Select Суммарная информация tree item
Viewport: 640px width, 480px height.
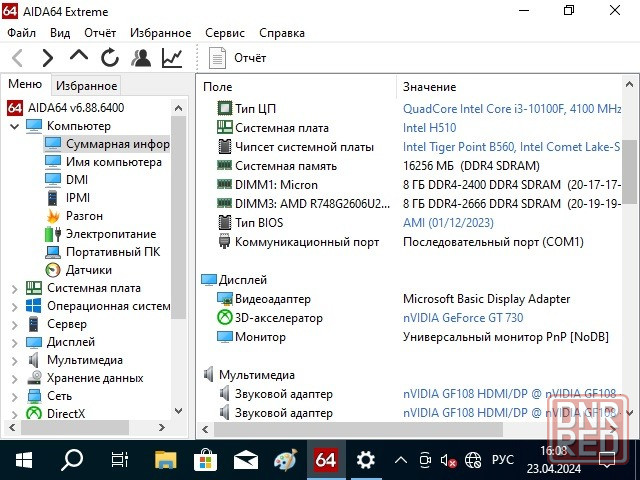[118, 144]
